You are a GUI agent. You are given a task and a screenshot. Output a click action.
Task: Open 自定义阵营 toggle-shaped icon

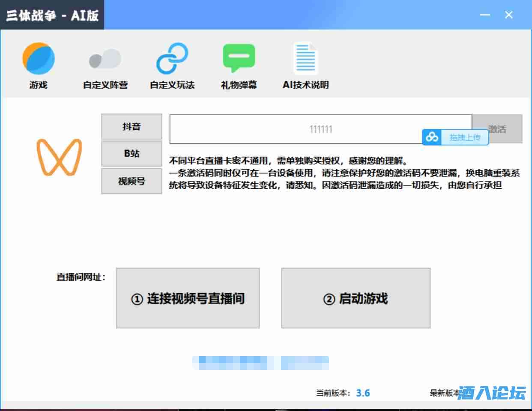click(x=105, y=59)
